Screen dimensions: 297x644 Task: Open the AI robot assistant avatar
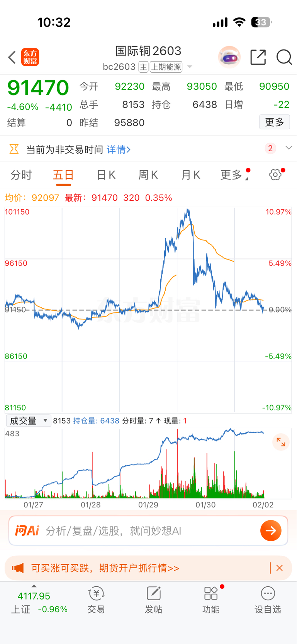coord(229,57)
